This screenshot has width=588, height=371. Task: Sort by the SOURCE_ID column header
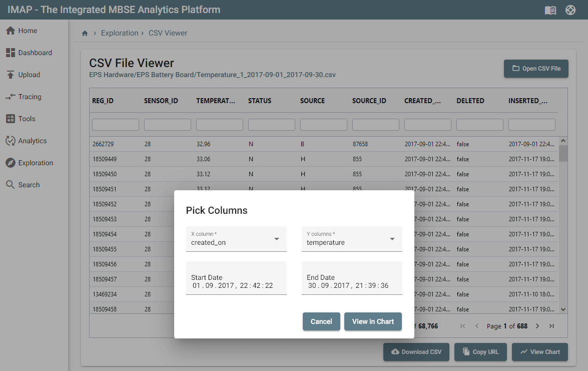point(369,101)
